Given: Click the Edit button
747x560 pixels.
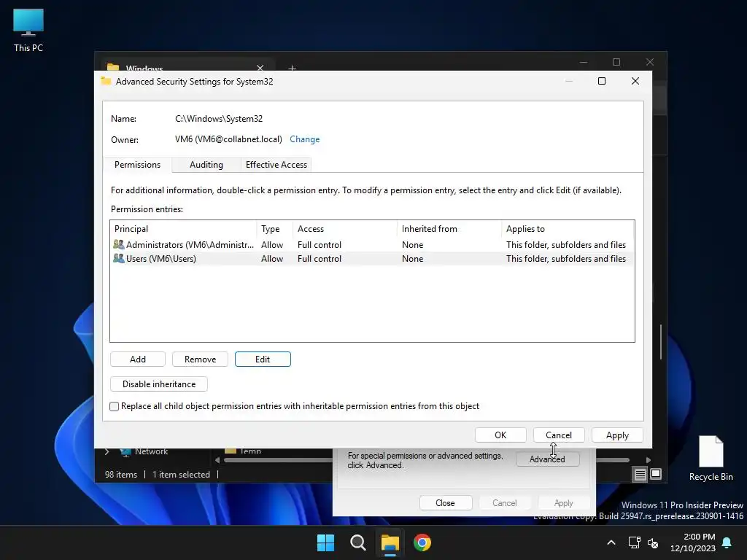Looking at the screenshot, I should tap(263, 359).
